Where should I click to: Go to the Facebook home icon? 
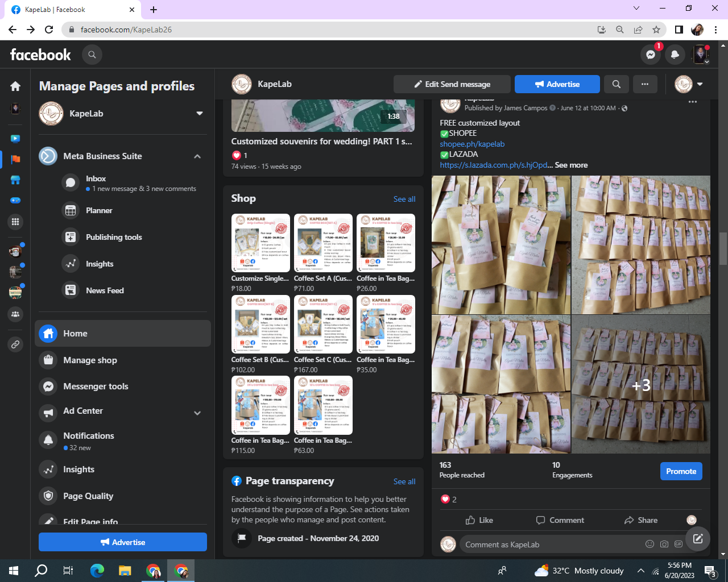pos(15,86)
